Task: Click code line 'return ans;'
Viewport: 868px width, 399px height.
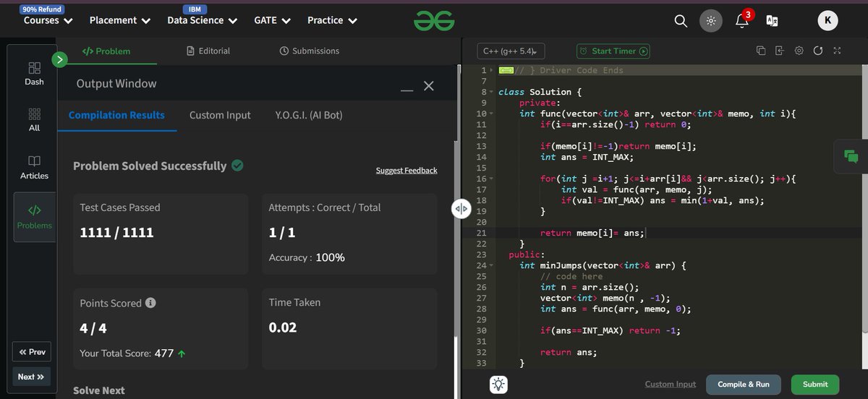Action: point(569,352)
